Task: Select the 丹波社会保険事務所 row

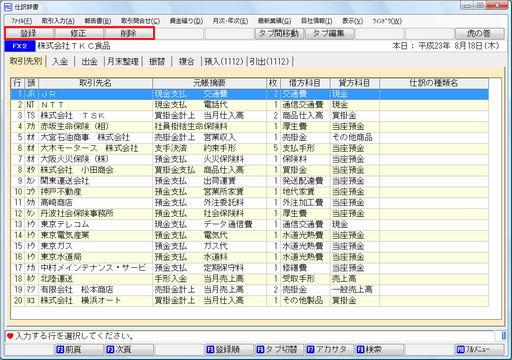Action: 250,213
